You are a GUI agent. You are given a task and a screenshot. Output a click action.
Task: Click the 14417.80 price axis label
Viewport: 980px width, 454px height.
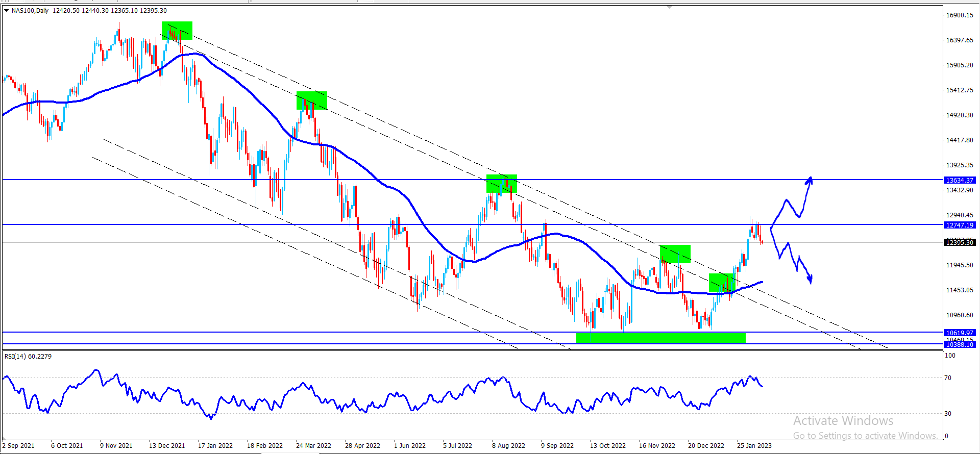960,140
